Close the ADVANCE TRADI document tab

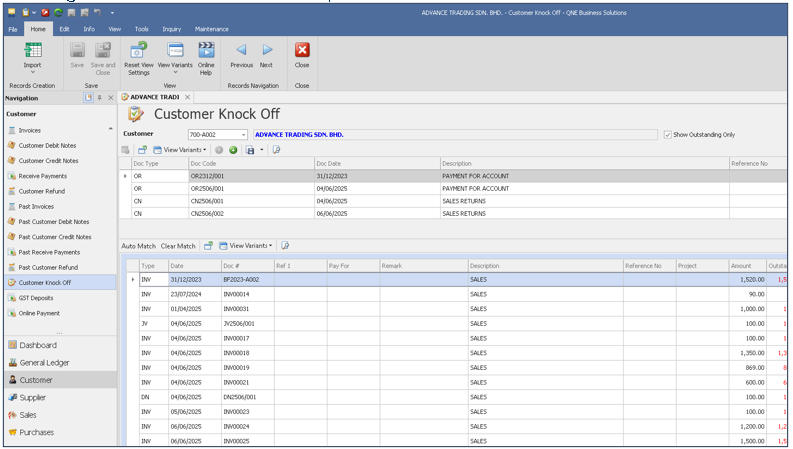188,97
